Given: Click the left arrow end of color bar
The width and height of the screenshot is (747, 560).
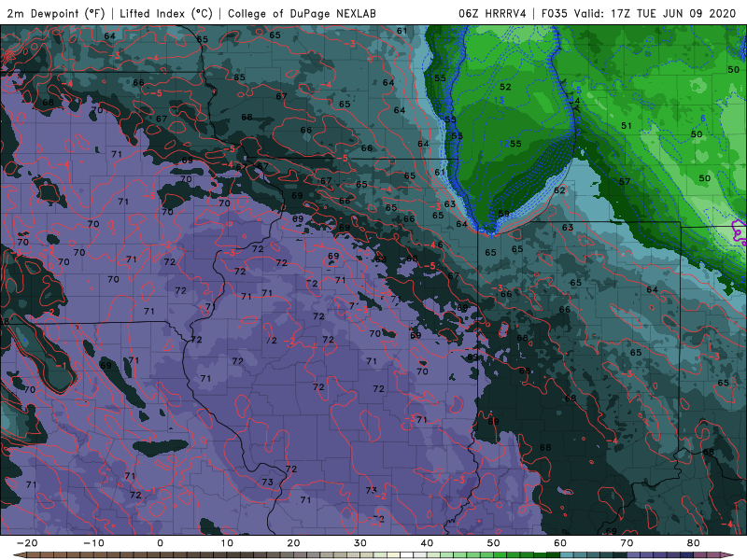Looking at the screenshot, I should click(x=18, y=555).
